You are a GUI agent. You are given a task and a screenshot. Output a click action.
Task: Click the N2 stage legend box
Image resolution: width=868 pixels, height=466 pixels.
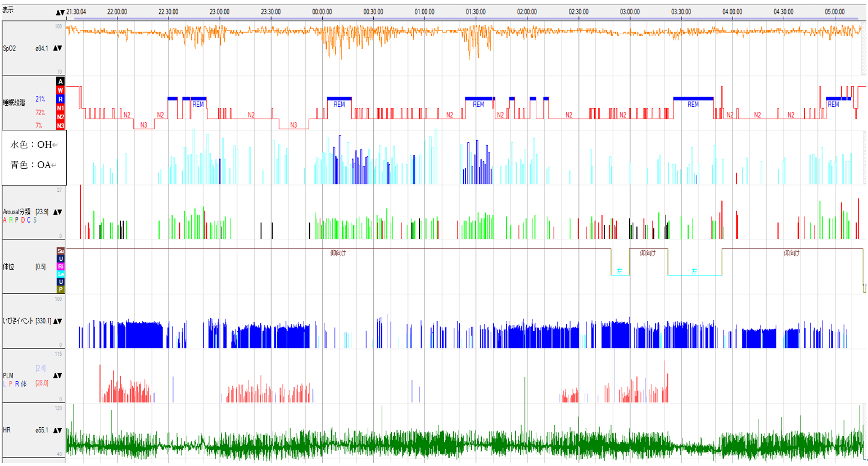pyautogui.click(x=60, y=117)
